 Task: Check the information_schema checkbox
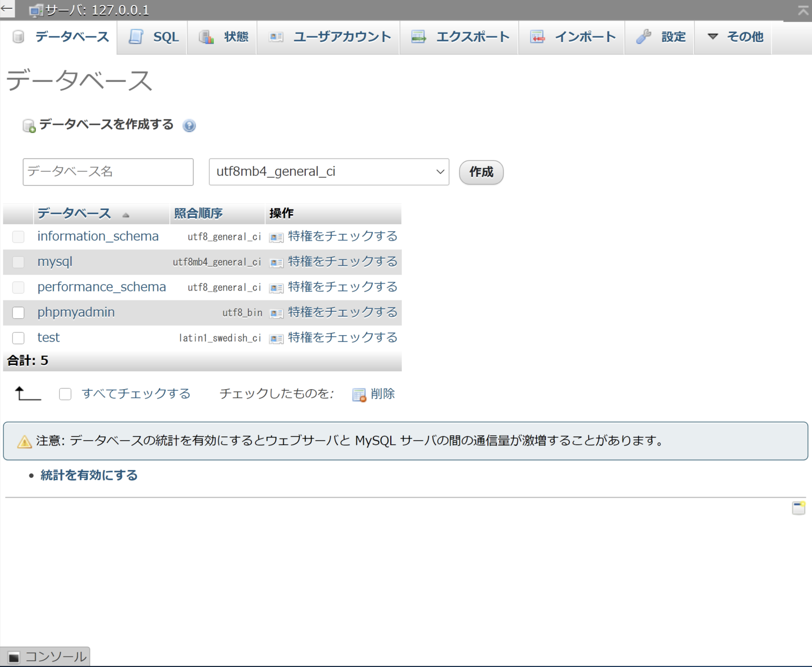[18, 237]
